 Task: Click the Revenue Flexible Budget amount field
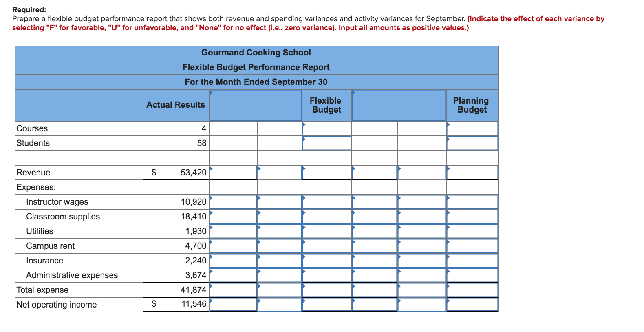coord(326,173)
